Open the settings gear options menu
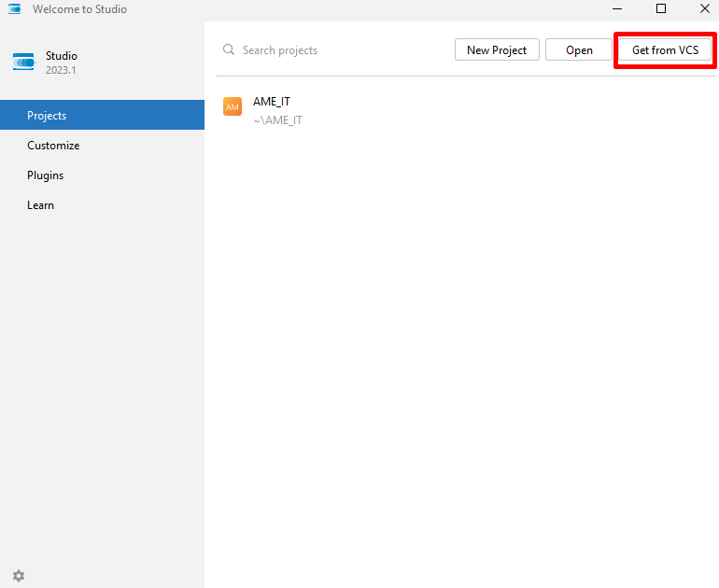This screenshot has height=588, width=719. pyautogui.click(x=19, y=576)
